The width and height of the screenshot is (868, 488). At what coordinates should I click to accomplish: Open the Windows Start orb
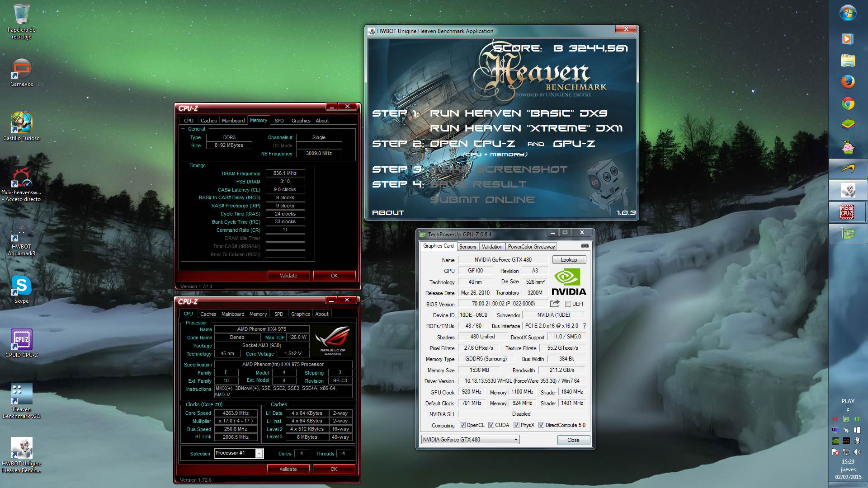[x=848, y=13]
